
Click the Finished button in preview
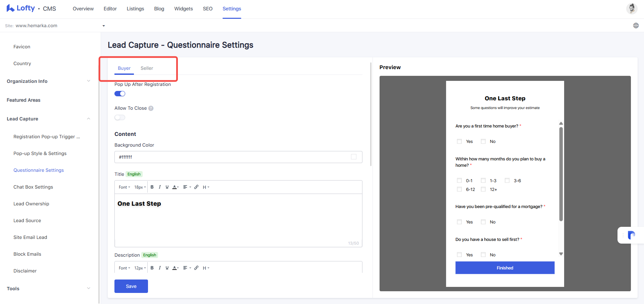(x=505, y=268)
